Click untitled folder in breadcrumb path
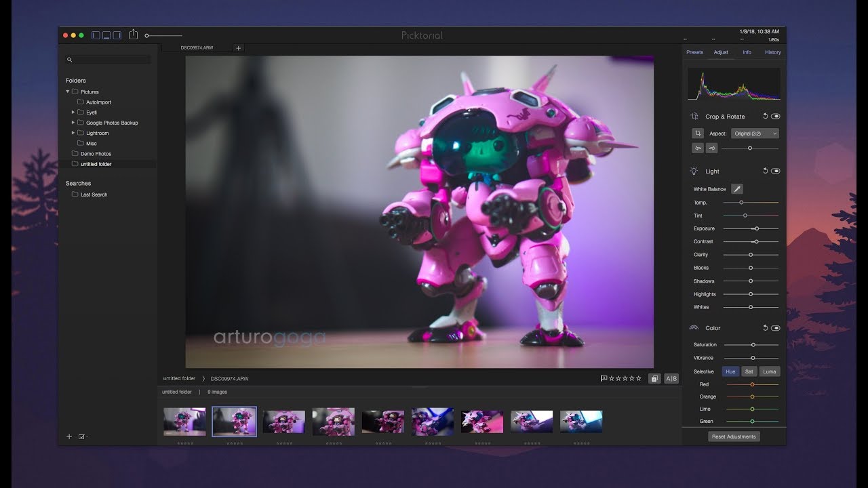This screenshot has width=868, height=488. [x=179, y=378]
